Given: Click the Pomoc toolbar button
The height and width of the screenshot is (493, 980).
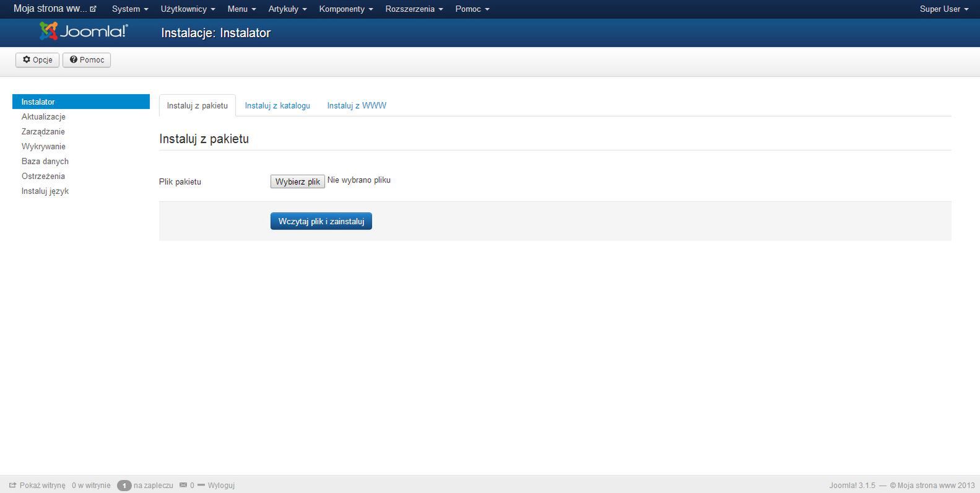Looking at the screenshot, I should (x=87, y=60).
